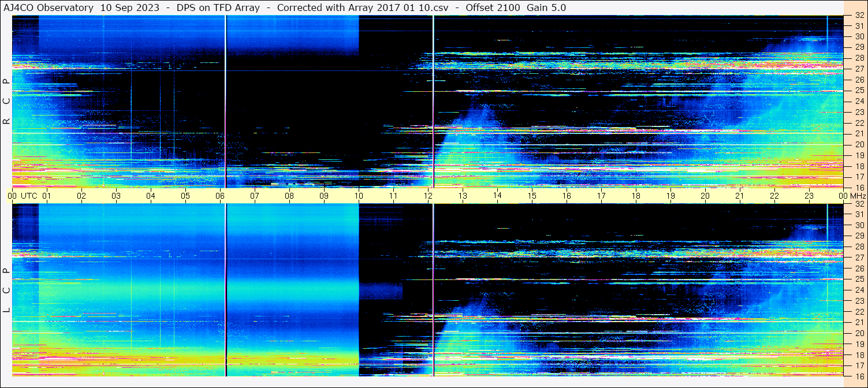Click the vertical "RCP" label of upper spectrogram
This screenshot has height=388, width=868.
pos(6,102)
